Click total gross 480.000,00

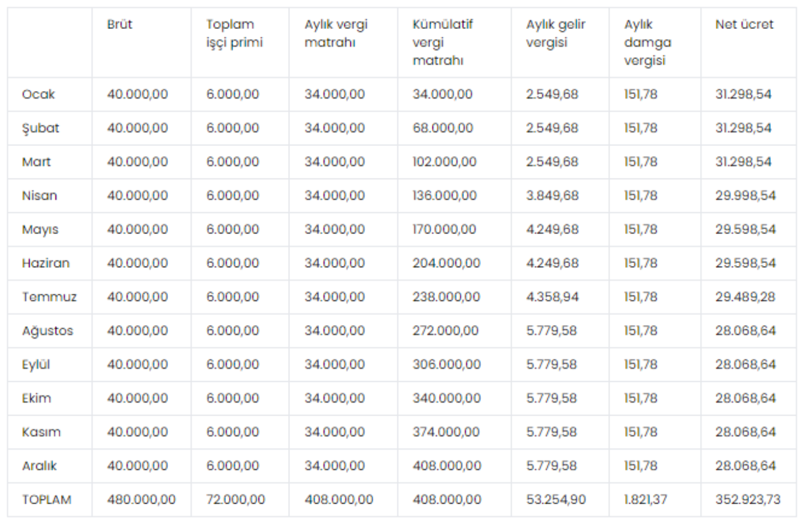coord(141,499)
